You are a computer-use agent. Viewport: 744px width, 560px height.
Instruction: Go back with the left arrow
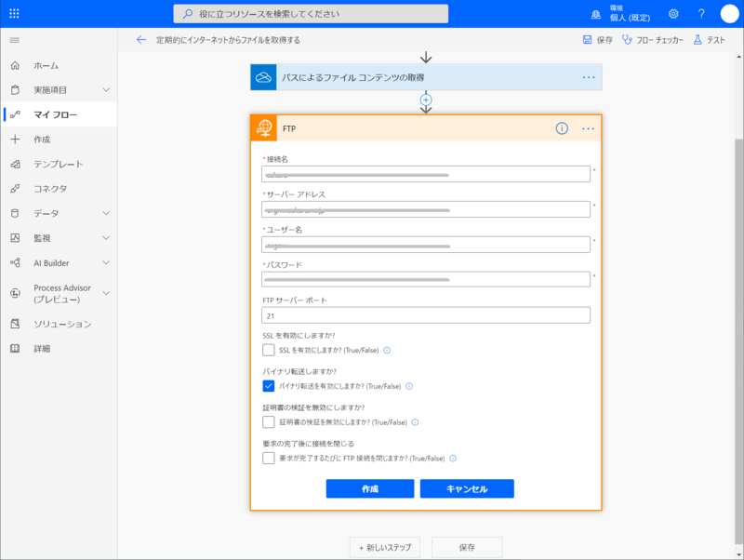[141, 40]
